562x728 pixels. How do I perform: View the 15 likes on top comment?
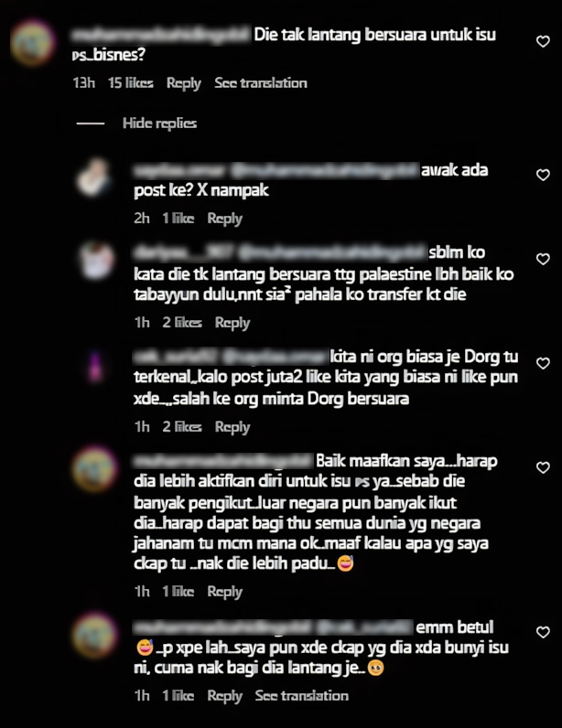point(131,83)
